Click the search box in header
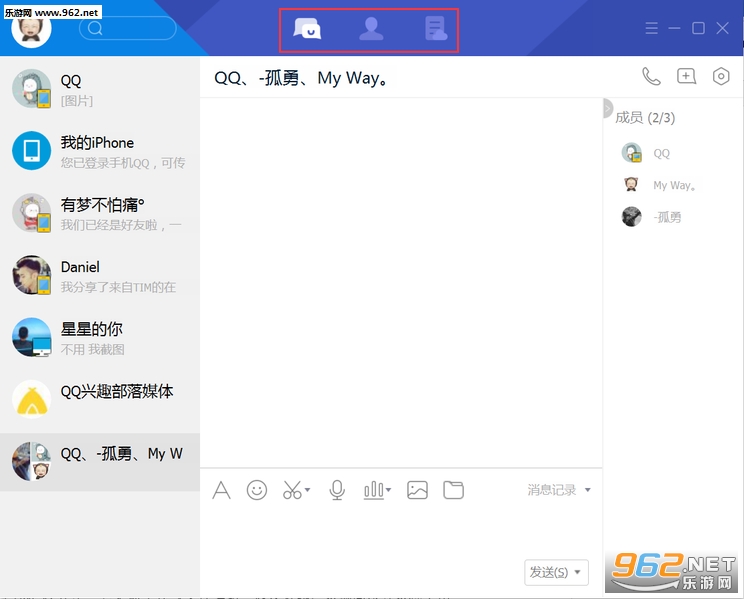744x599 pixels. pos(128,28)
